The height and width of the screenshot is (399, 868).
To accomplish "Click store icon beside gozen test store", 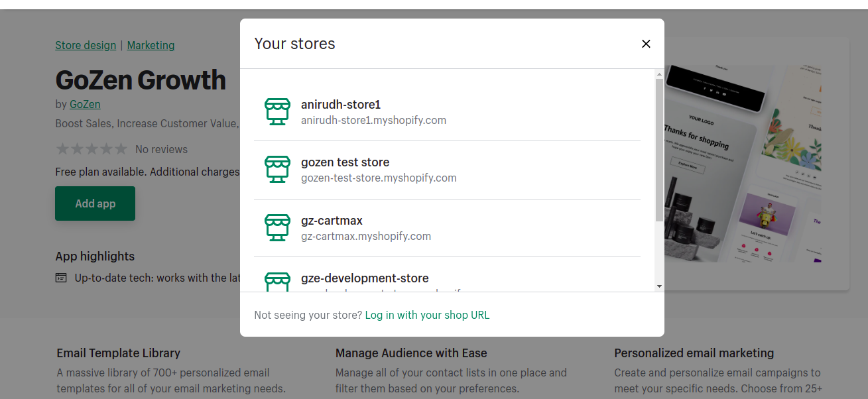I will tap(277, 170).
